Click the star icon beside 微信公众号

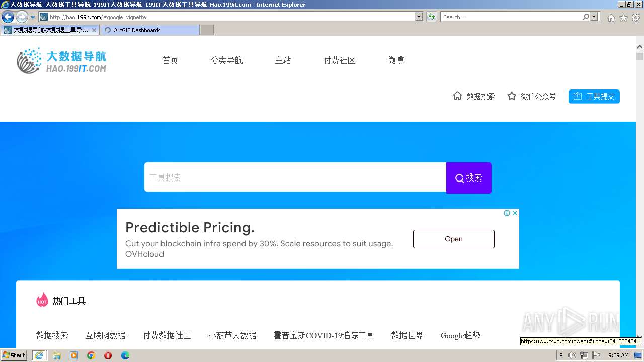pos(512,96)
